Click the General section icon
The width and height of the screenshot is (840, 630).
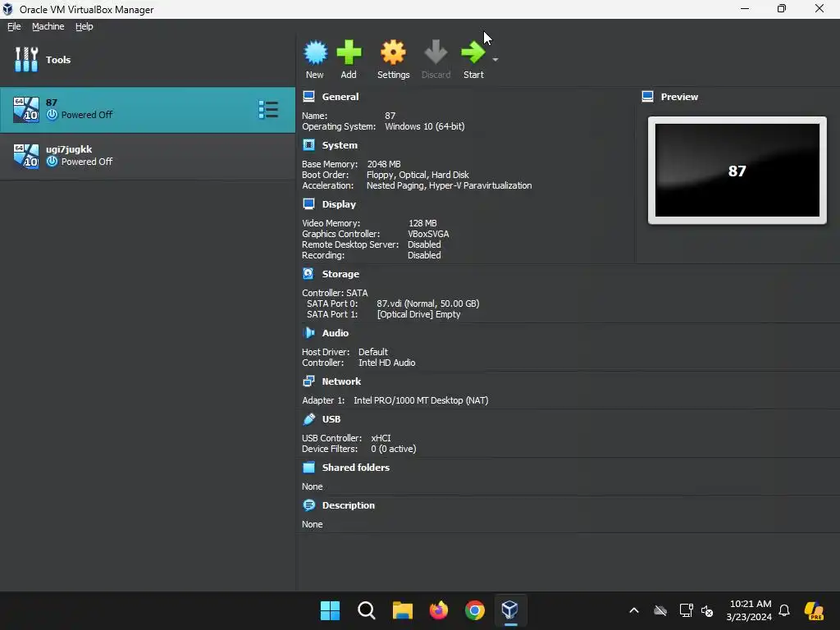[x=308, y=97]
